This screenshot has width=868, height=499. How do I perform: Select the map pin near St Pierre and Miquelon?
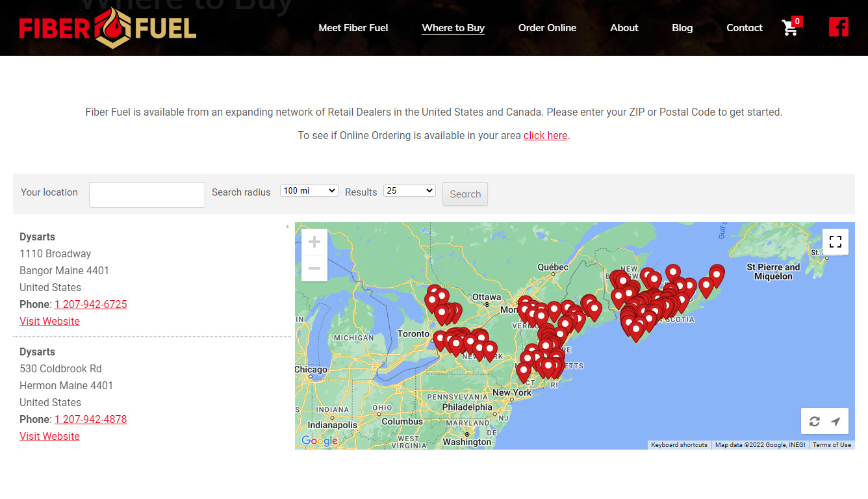coord(717,274)
